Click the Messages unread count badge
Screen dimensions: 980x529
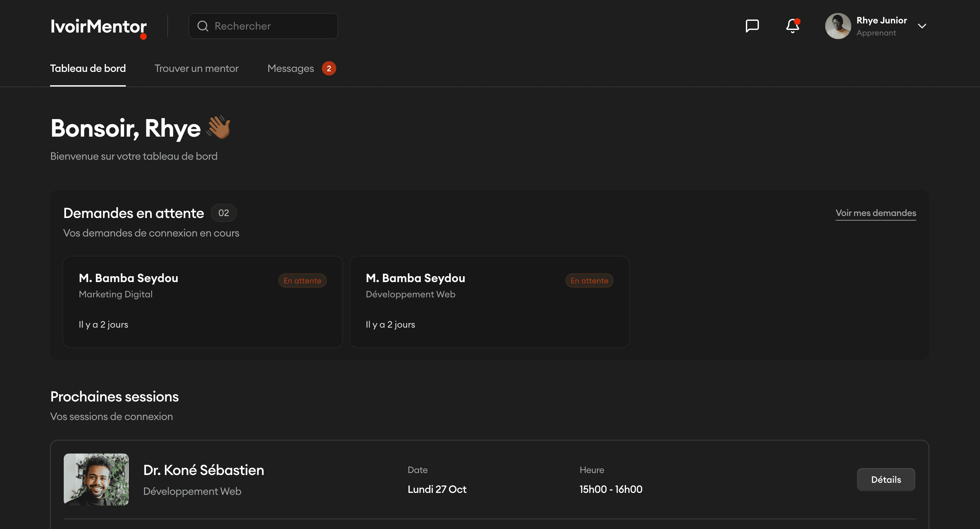point(329,69)
